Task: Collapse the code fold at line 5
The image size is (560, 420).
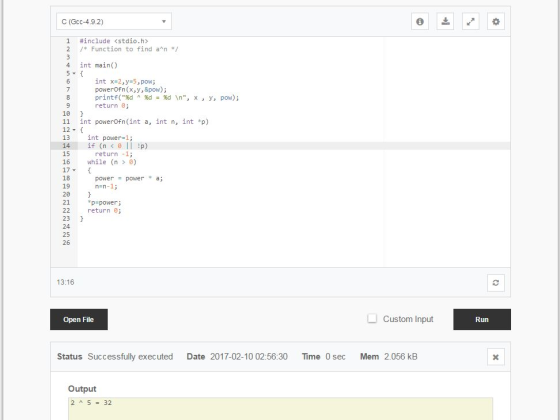Action: coord(74,74)
